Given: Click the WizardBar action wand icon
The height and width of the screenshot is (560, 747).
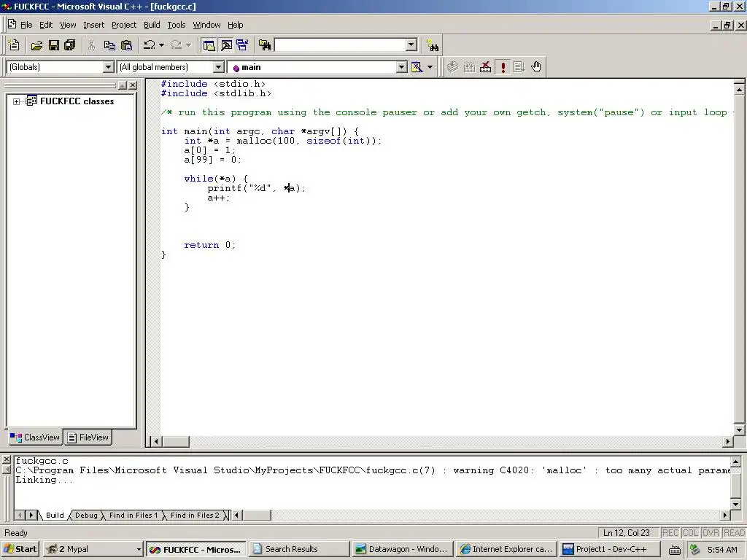Looking at the screenshot, I should coord(417,67).
